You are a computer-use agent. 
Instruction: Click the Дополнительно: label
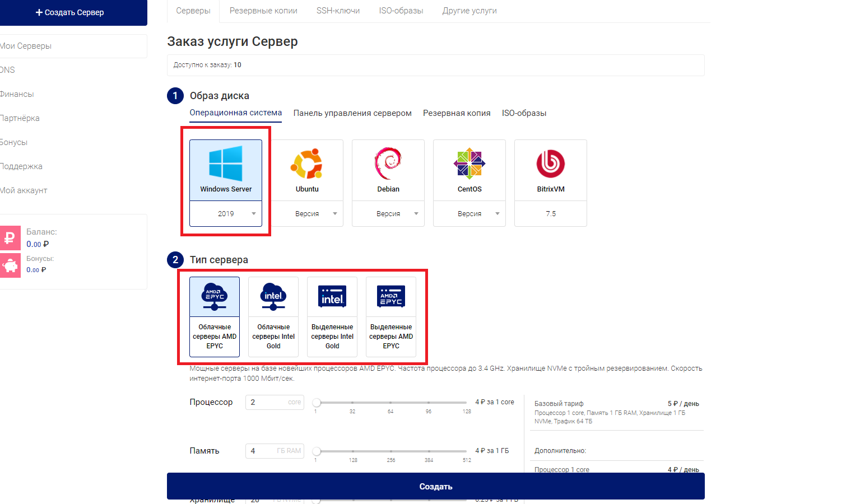pyautogui.click(x=560, y=451)
